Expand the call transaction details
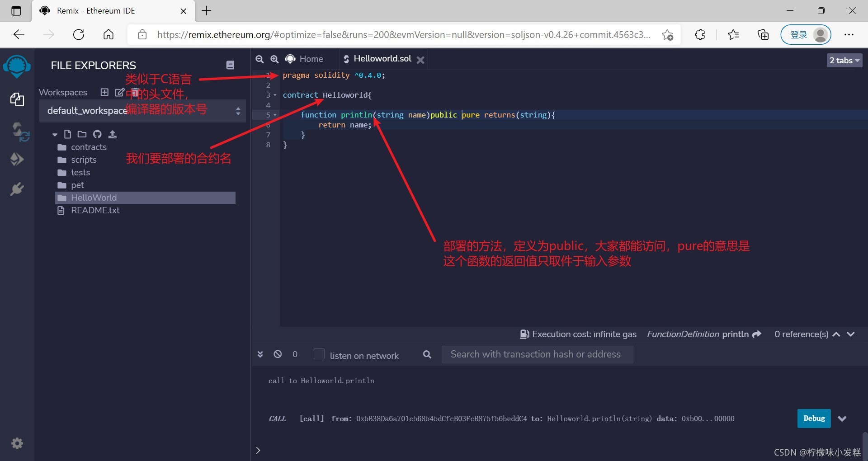 [x=842, y=419]
